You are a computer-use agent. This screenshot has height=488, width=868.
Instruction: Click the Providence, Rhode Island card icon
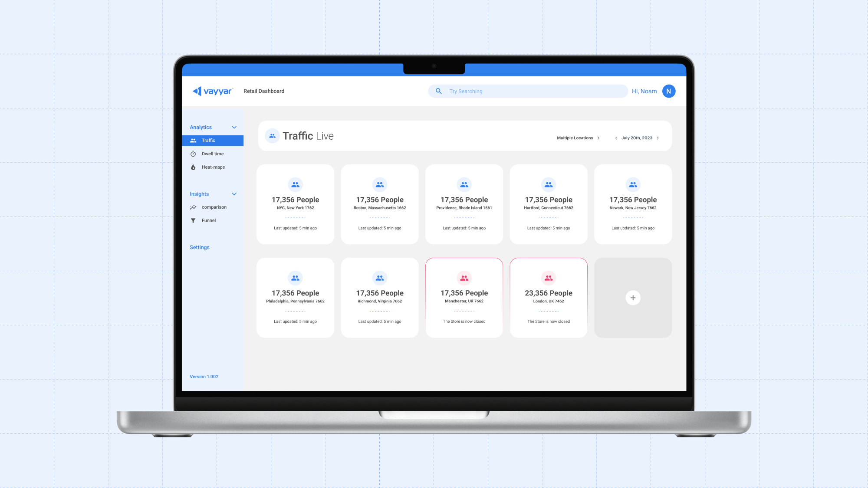tap(464, 184)
